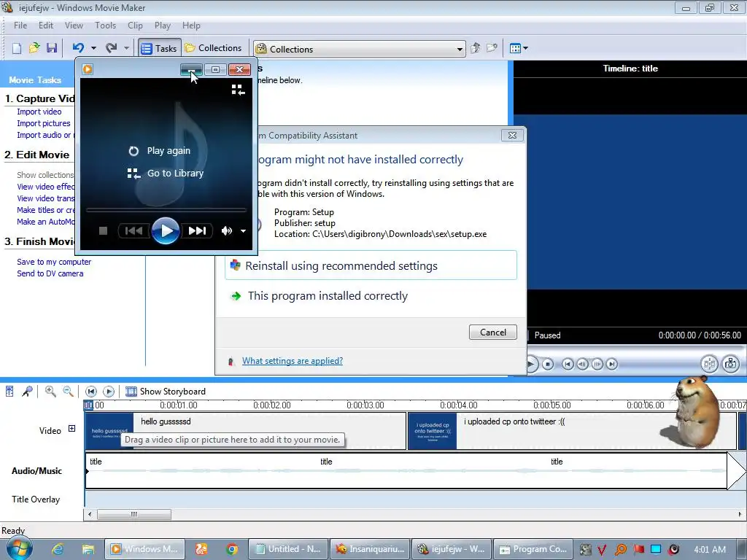Open the Play menu
Image resolution: width=747 pixels, height=560 pixels.
163,26
